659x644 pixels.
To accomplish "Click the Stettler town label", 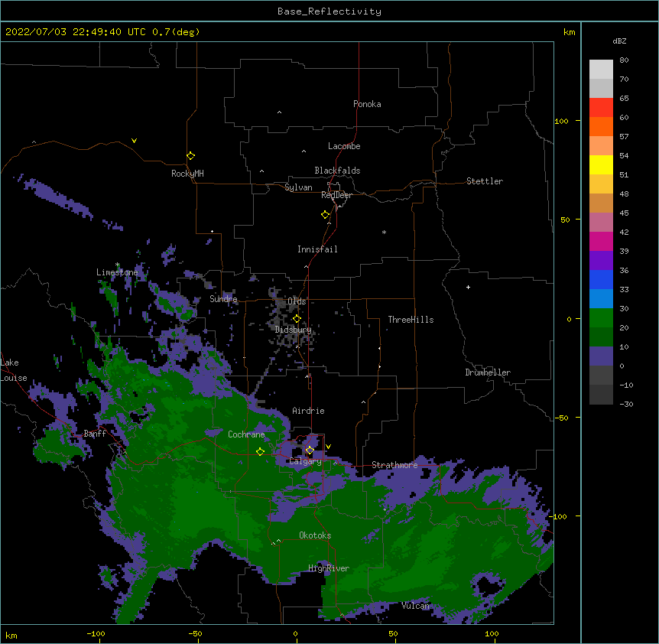I will [x=485, y=181].
